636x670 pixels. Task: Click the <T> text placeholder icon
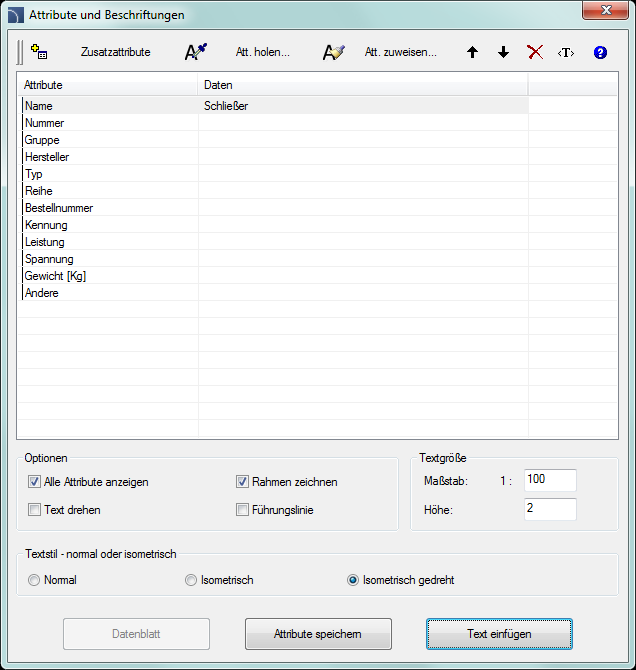[565, 53]
